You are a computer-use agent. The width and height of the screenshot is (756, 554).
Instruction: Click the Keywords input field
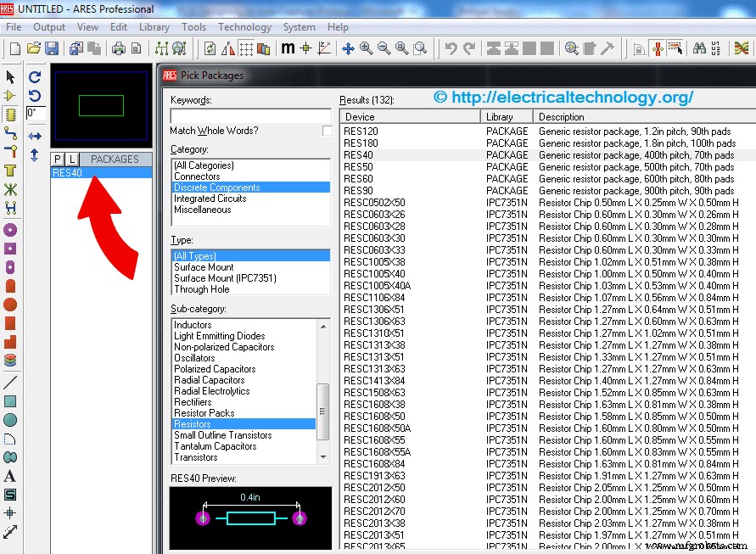click(250, 115)
